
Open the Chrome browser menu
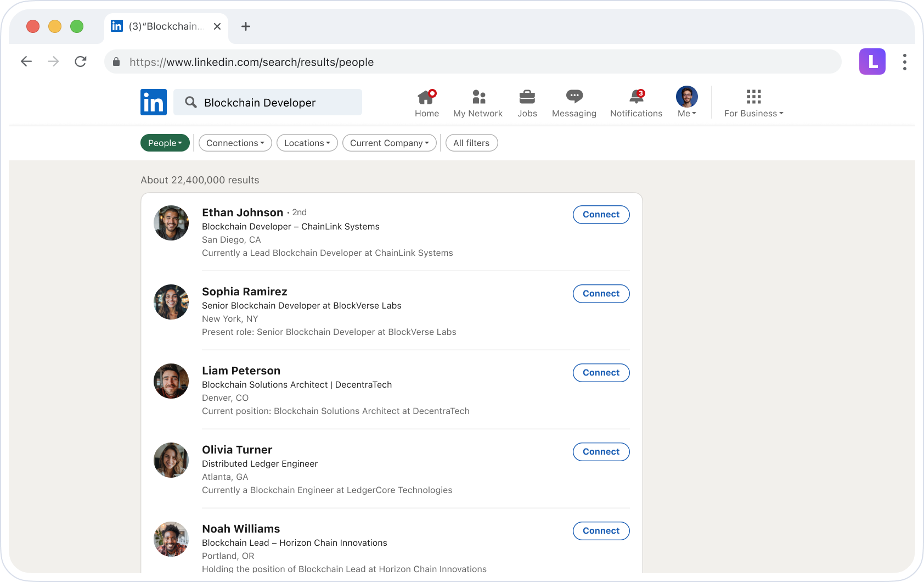click(904, 62)
